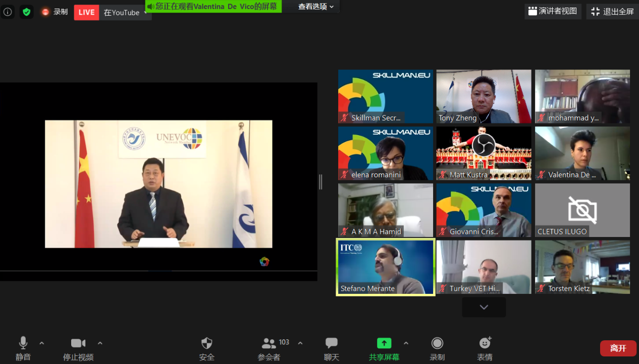
Task: Select Stefano Merante's video thumbnail
Action: tap(386, 267)
